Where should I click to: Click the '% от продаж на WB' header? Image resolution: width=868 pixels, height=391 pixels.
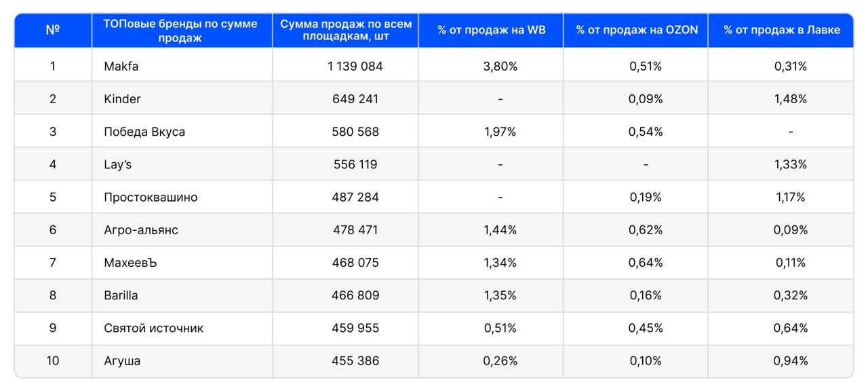tap(491, 30)
